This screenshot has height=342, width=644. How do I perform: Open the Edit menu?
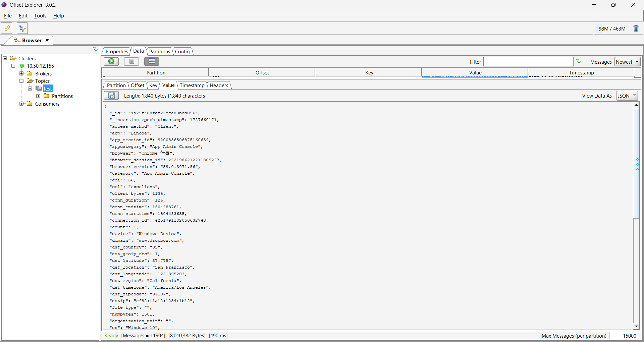pos(23,16)
